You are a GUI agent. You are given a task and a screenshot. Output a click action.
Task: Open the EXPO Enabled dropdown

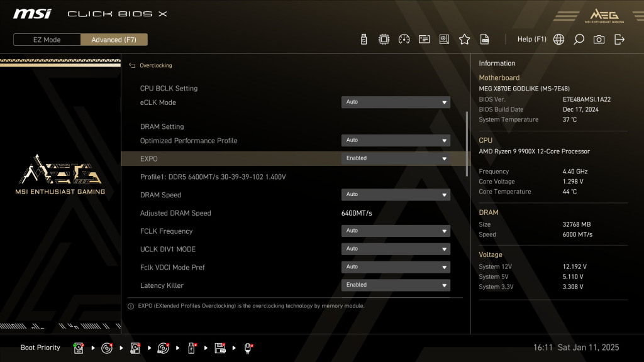point(396,158)
